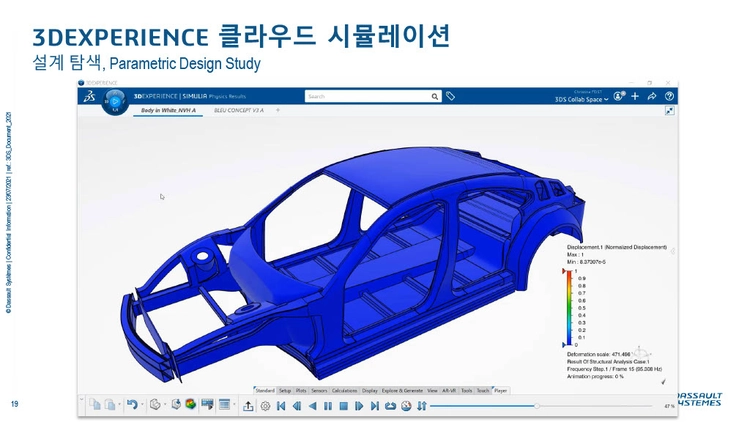This screenshot has height=423, width=750.
Task: Step back one animation frame
Action: (x=297, y=406)
